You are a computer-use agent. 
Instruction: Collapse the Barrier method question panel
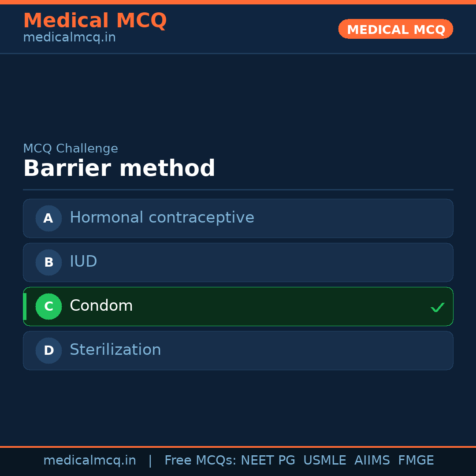click(x=119, y=168)
